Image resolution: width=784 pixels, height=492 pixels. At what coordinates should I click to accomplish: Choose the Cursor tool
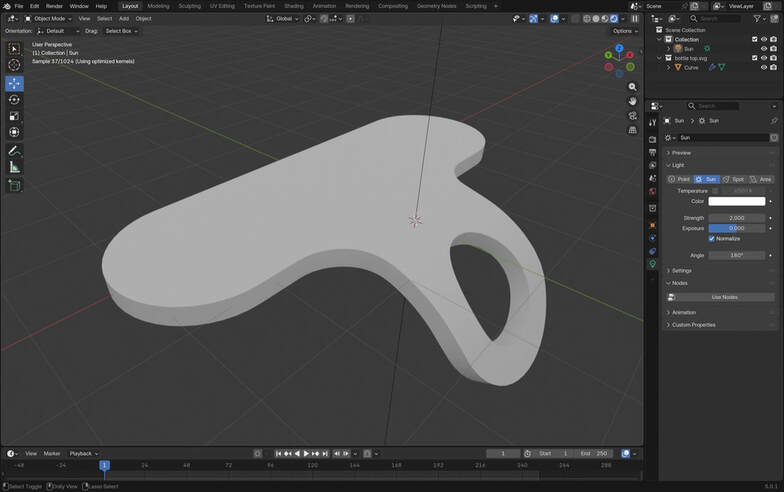pos(14,65)
